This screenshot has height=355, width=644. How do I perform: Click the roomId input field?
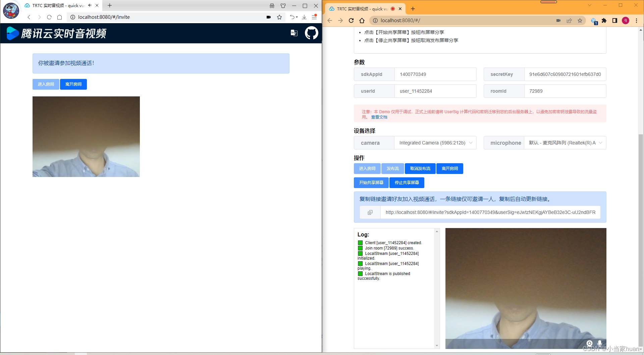point(565,91)
